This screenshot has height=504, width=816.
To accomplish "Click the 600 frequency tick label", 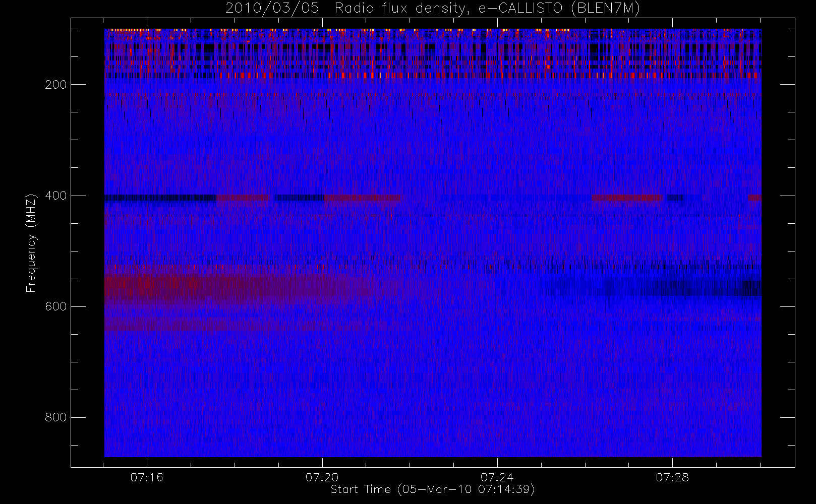I will coord(55,306).
